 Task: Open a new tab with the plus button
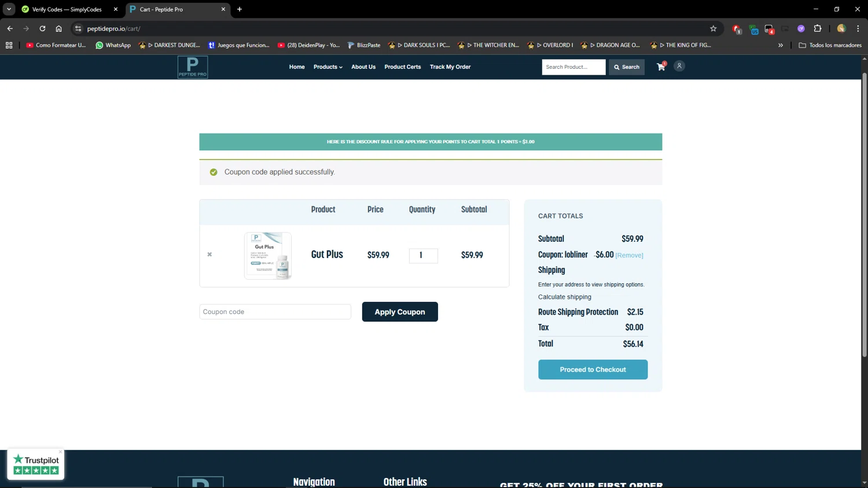240,9
